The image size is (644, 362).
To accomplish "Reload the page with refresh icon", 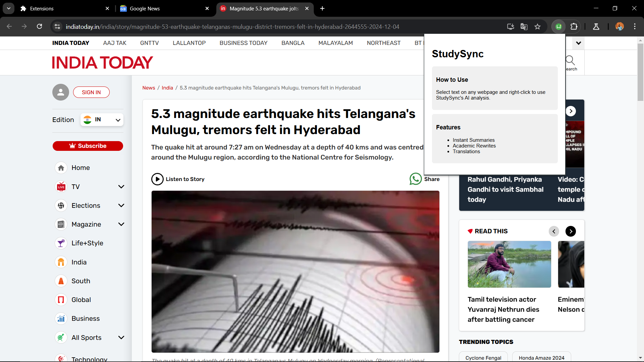I will pyautogui.click(x=40, y=26).
